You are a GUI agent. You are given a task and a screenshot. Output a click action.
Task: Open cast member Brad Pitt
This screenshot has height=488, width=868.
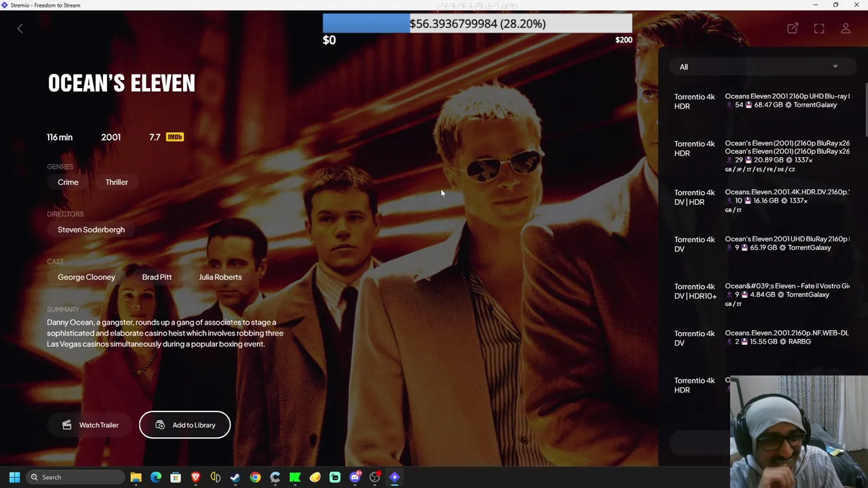click(x=157, y=277)
